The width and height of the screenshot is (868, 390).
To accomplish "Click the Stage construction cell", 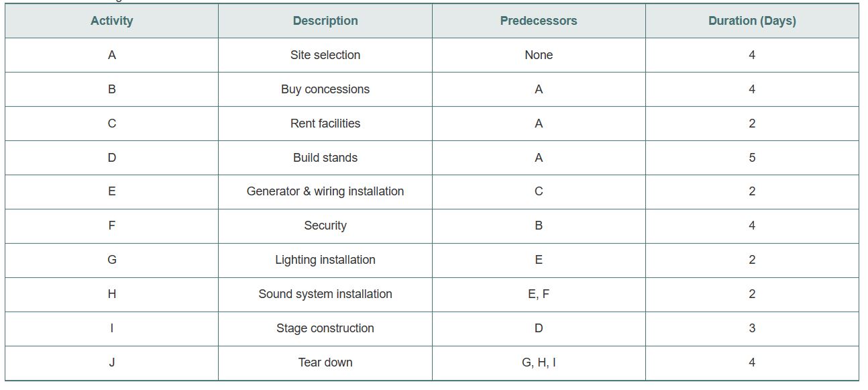I will (x=325, y=328).
